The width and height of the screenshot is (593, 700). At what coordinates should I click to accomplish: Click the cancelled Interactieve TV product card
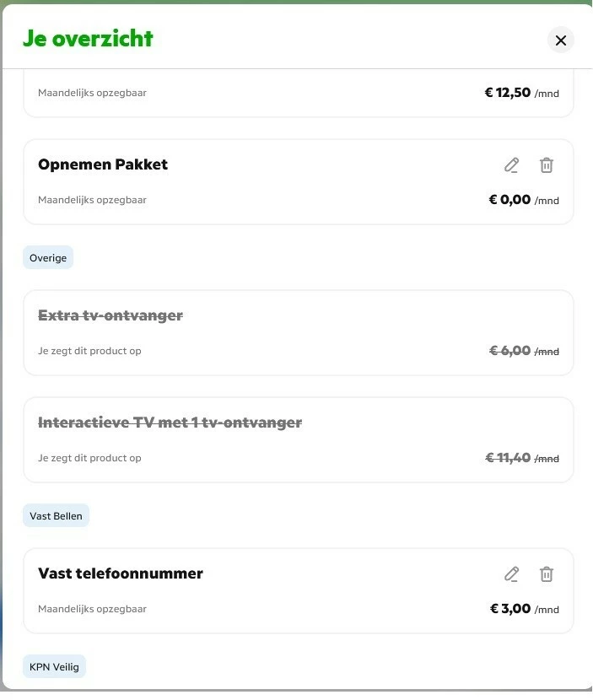point(298,439)
